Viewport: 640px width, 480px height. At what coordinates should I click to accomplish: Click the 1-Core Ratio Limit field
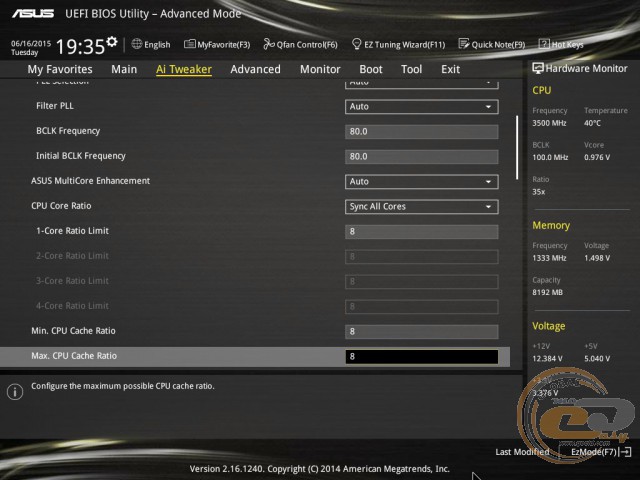coord(422,232)
